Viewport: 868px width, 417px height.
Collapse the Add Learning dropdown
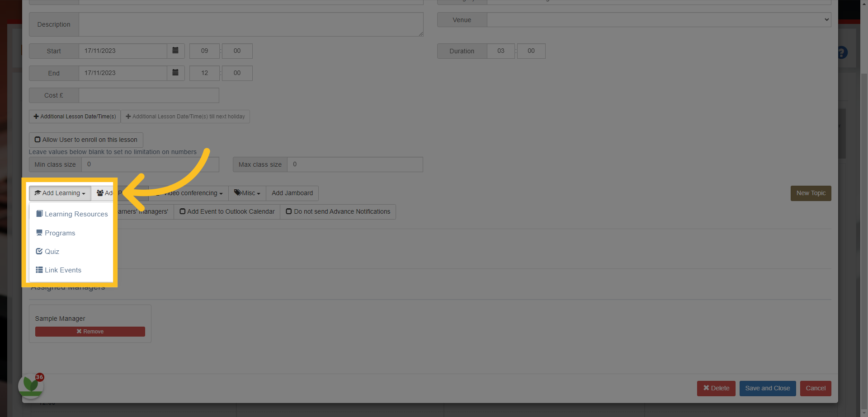coord(60,193)
